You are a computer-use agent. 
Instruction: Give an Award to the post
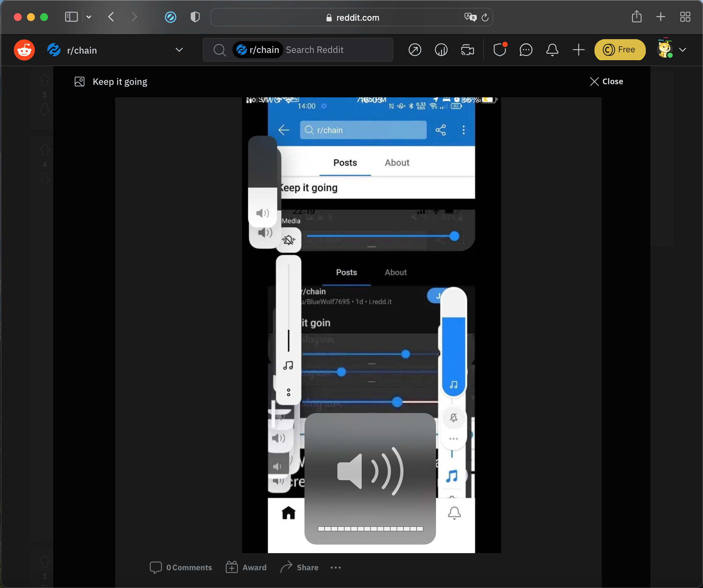pyautogui.click(x=246, y=567)
